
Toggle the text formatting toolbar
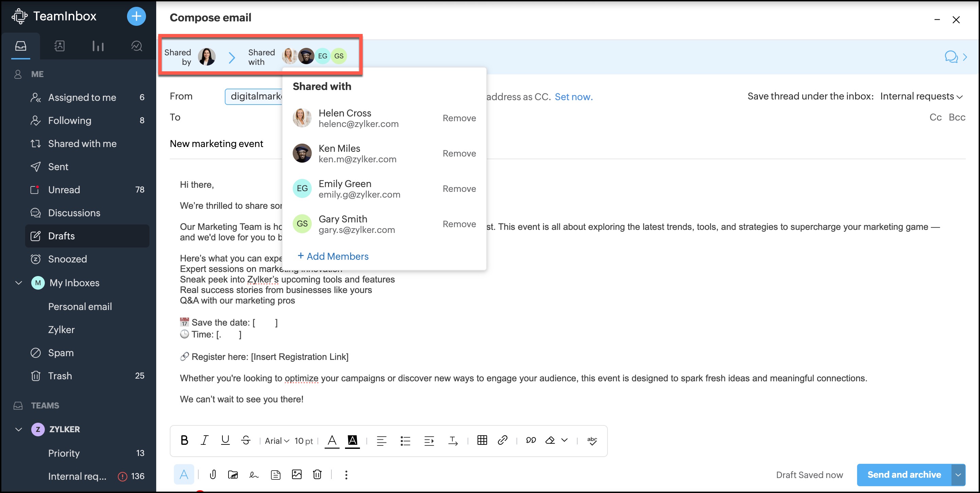tap(184, 474)
